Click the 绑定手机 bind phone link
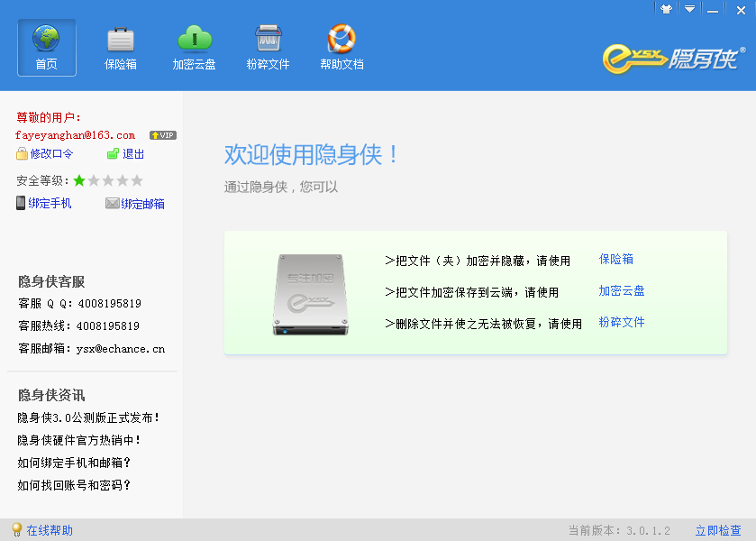This screenshot has width=756, height=541. click(50, 203)
